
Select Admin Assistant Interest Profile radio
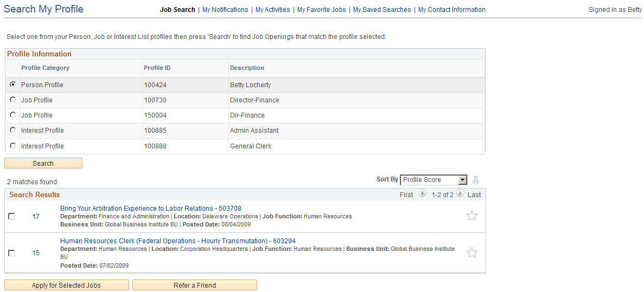12,130
